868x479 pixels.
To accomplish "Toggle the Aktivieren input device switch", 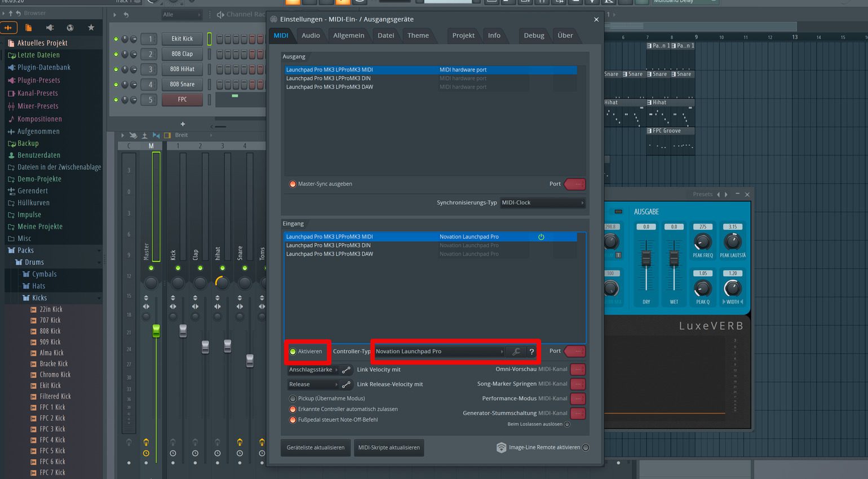I will (x=293, y=352).
